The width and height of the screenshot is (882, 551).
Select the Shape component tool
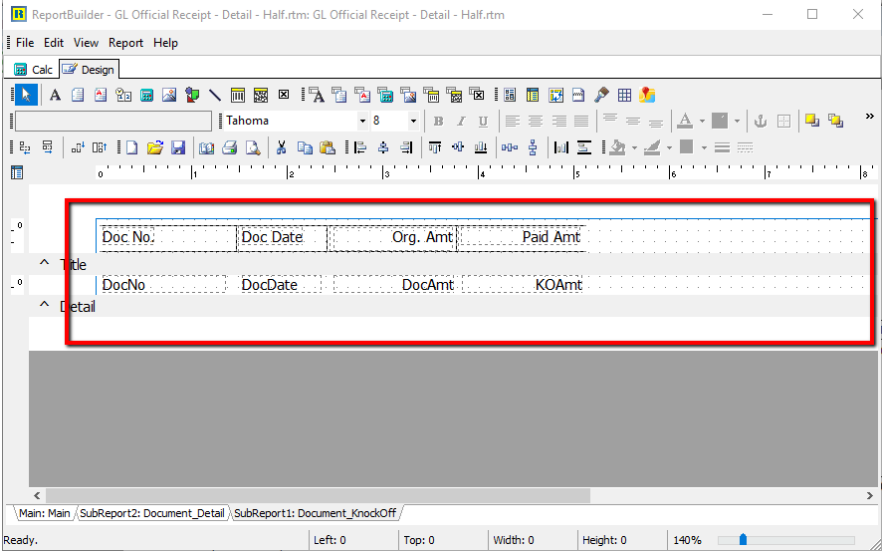tap(190, 95)
